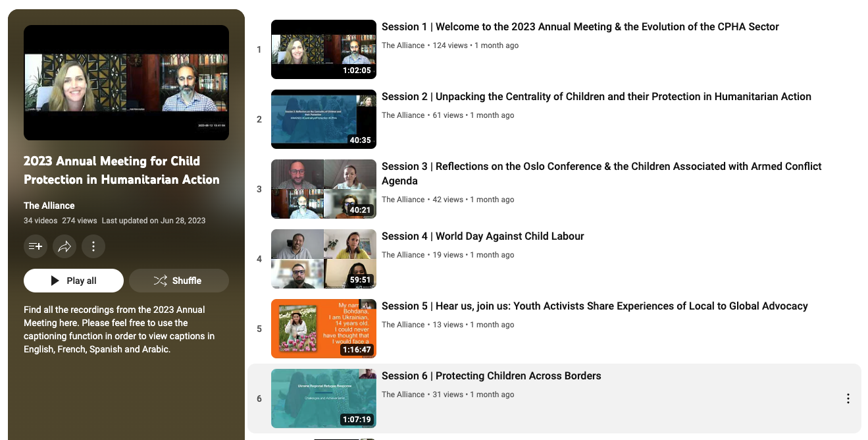Image resolution: width=868 pixels, height=440 pixels.
Task: Open Session 1 Welcome title link
Action: [x=580, y=27]
